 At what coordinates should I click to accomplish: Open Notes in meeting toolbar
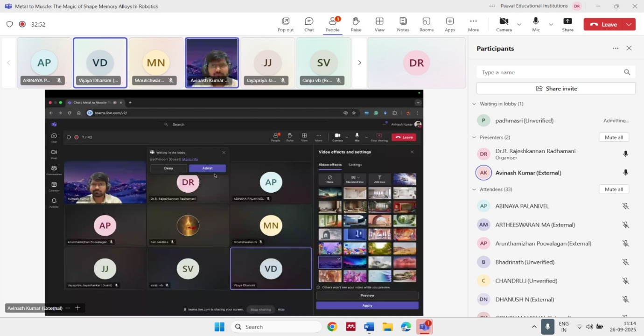coord(403,24)
